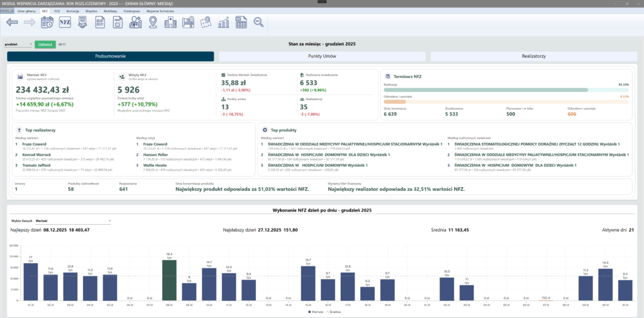Switch to the Punkty Umów section
Viewport: 644px width, 318px height.
coord(323,57)
